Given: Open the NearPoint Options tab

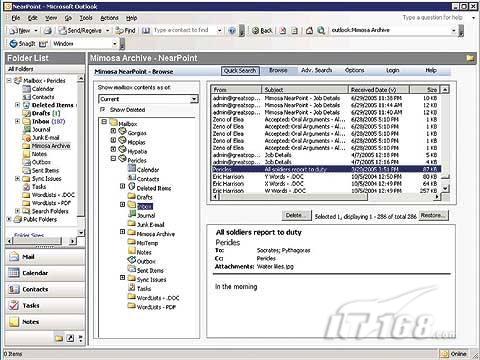Looking at the screenshot, I should [354, 70].
